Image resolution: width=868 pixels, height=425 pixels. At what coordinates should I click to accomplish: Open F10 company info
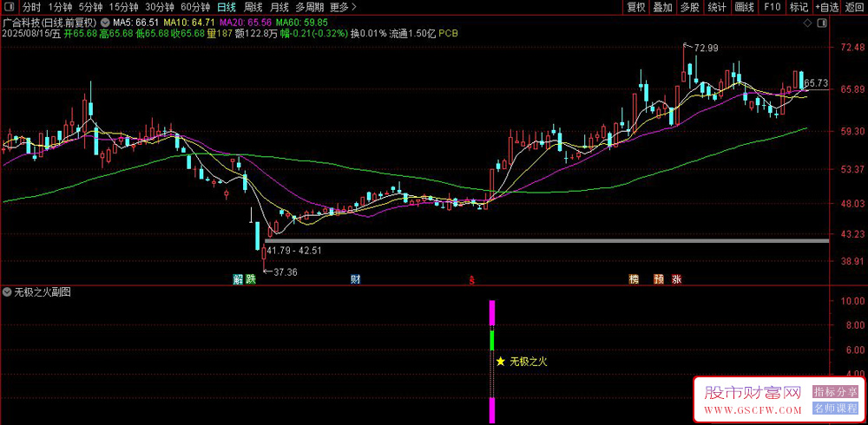pos(772,7)
